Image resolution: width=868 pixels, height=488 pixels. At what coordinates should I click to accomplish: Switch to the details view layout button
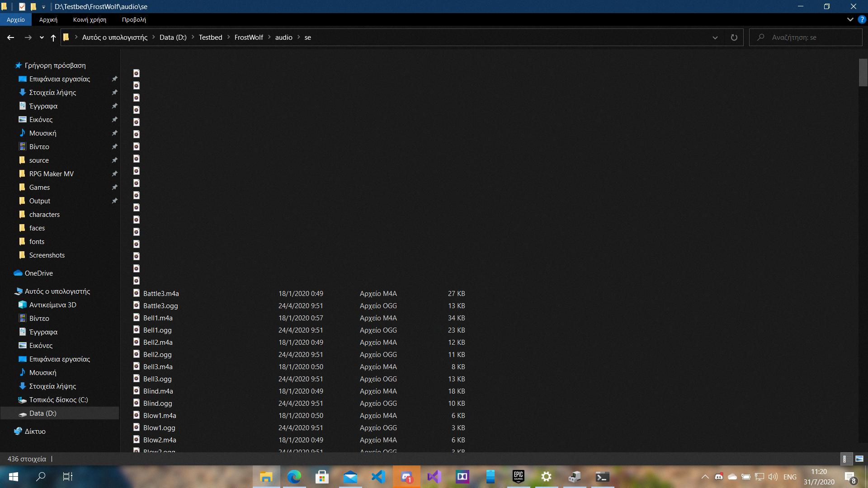coord(844,459)
